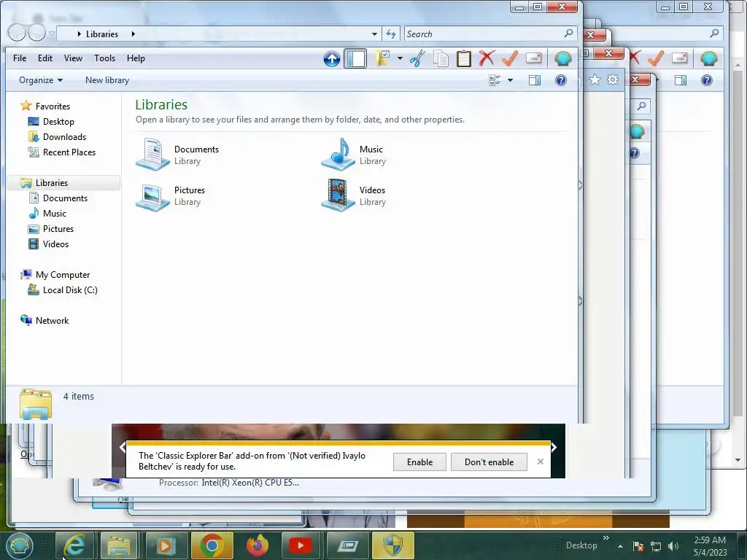Select Videos in the navigation tree
747x560 pixels.
click(55, 244)
